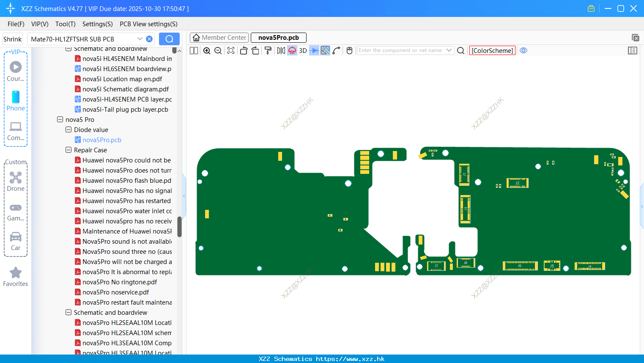
Task: Open the VIP(V) menu
Action: tap(40, 24)
